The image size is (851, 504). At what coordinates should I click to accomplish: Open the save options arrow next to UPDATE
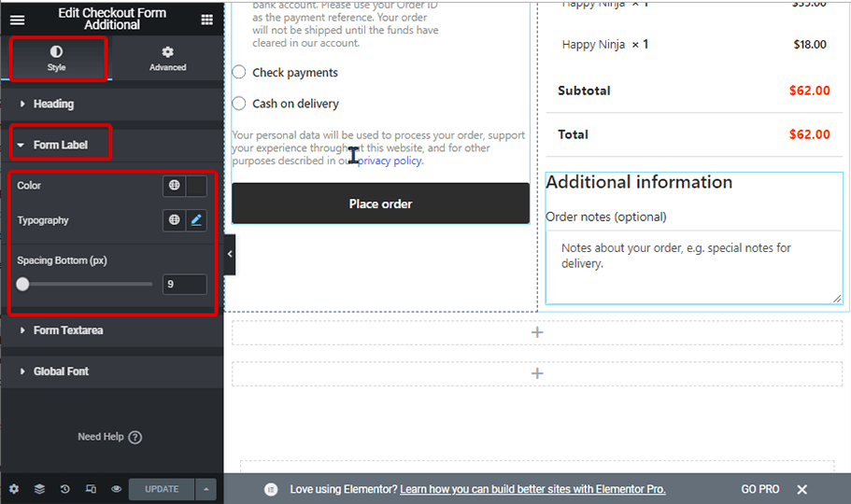click(206, 489)
